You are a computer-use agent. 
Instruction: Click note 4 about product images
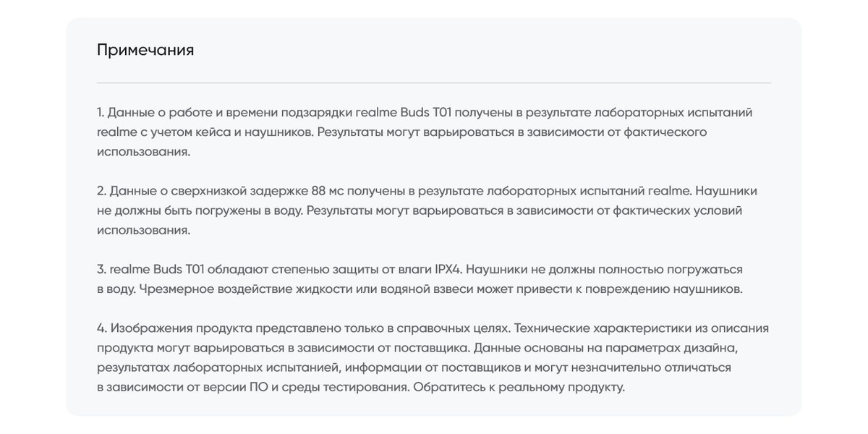tap(433, 357)
